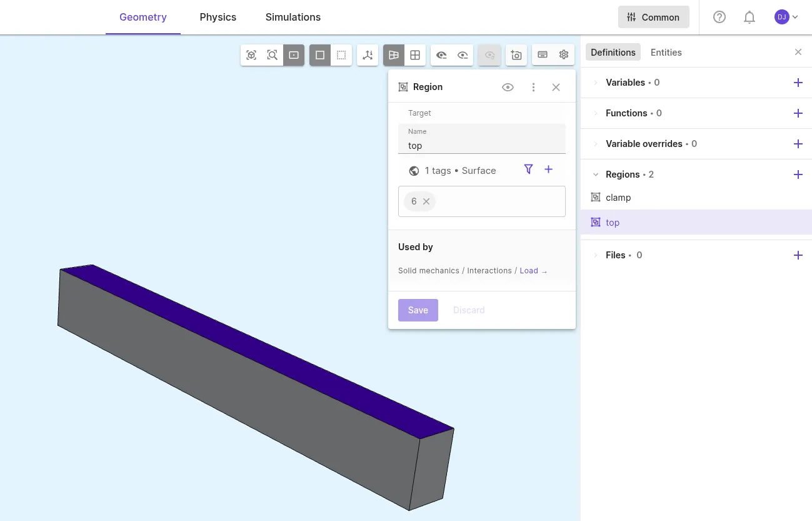Click the Name input field containing top
Screen dimensions: 812x521
(x=482, y=139)
